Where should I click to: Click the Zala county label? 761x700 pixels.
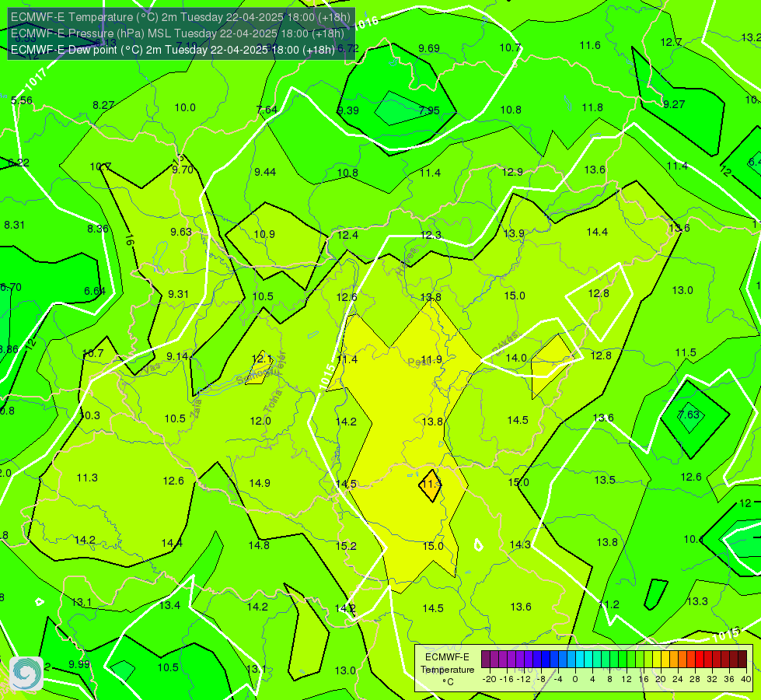click(196, 408)
